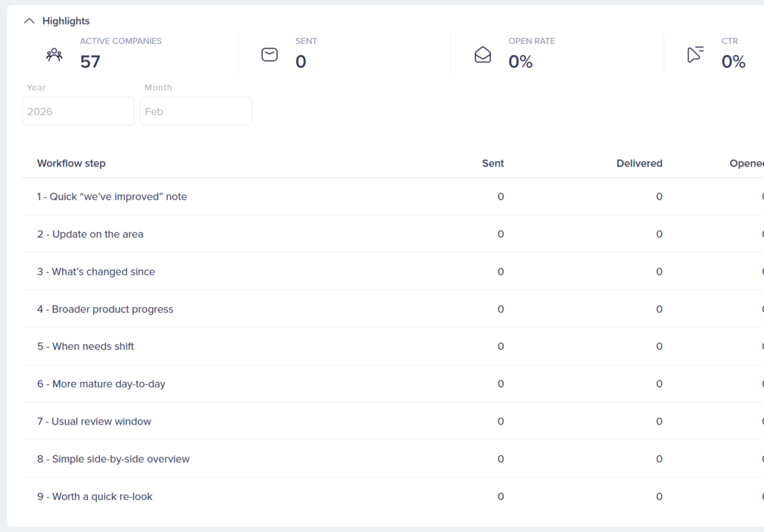Click the Active Companies value 57
764x532 pixels.
[x=90, y=62]
